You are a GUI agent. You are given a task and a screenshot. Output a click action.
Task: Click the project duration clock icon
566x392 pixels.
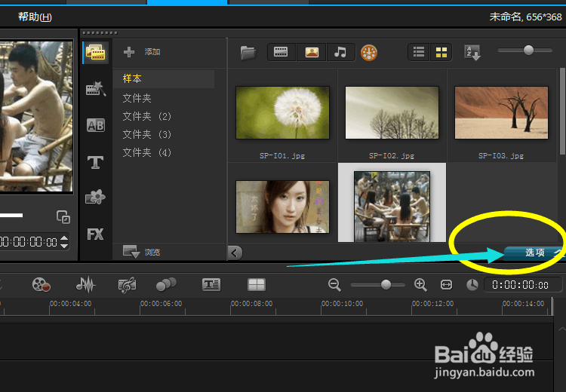click(x=472, y=285)
